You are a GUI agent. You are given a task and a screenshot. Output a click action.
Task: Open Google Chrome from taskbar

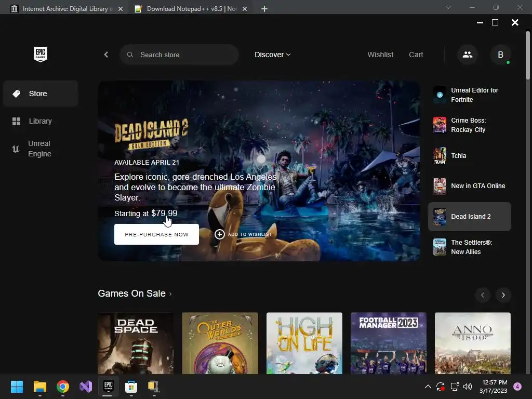coord(63,387)
